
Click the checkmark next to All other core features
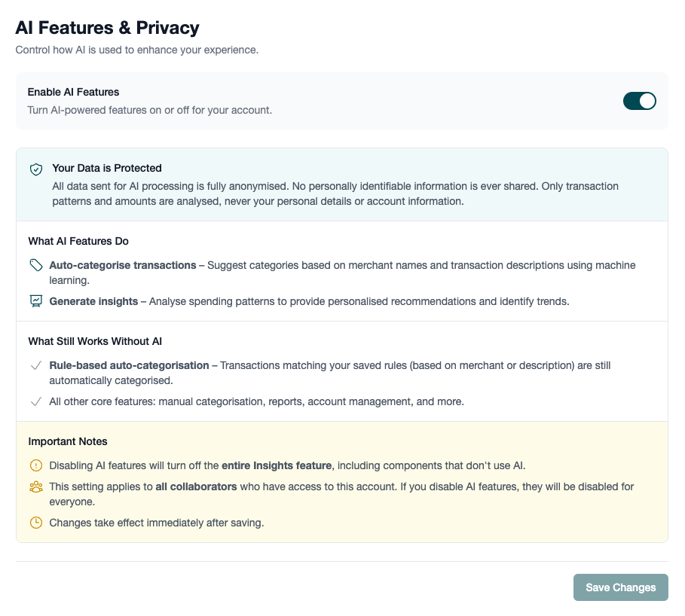tap(35, 401)
